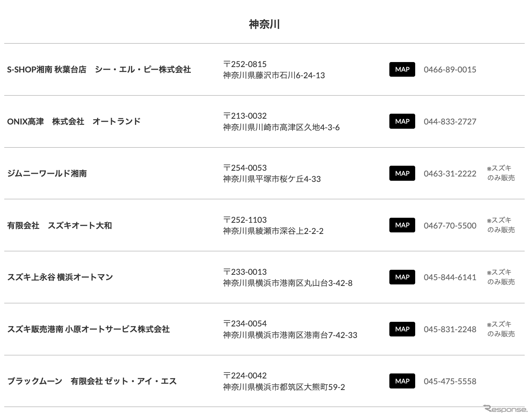Open MAP for ONIX高津 オートランド
Screen dimensions: 532x417
point(402,121)
